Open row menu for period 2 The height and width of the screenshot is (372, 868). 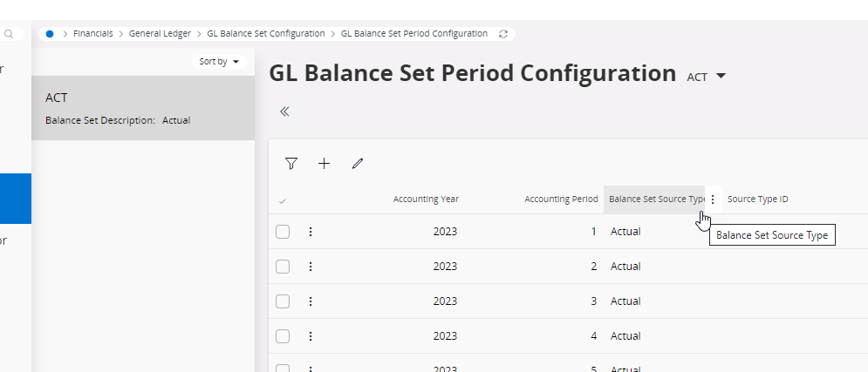pyautogui.click(x=311, y=267)
